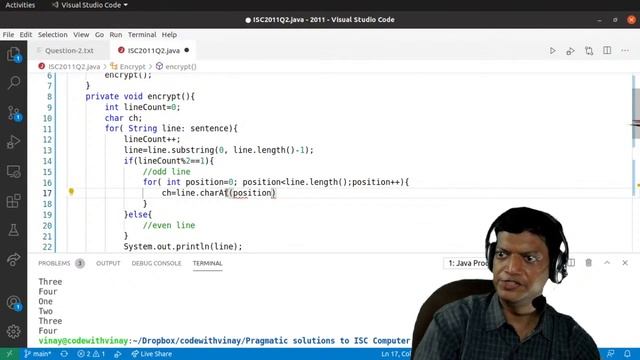Open the Extensions view

click(13, 200)
